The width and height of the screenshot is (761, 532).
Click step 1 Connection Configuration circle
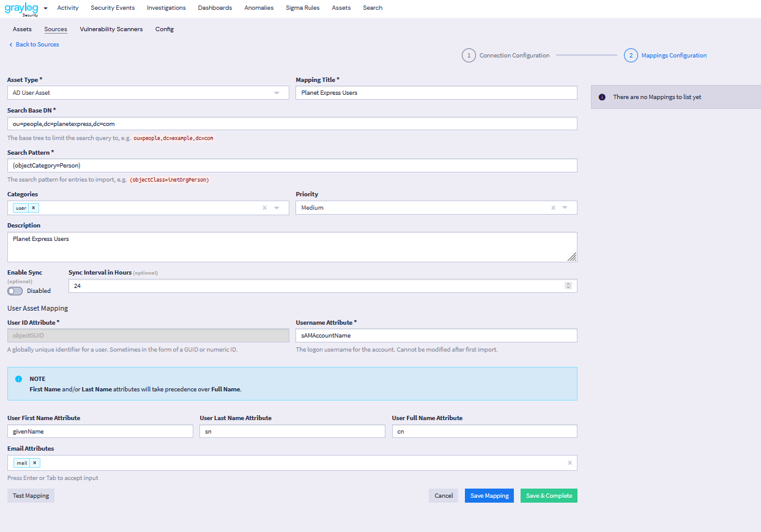[469, 55]
